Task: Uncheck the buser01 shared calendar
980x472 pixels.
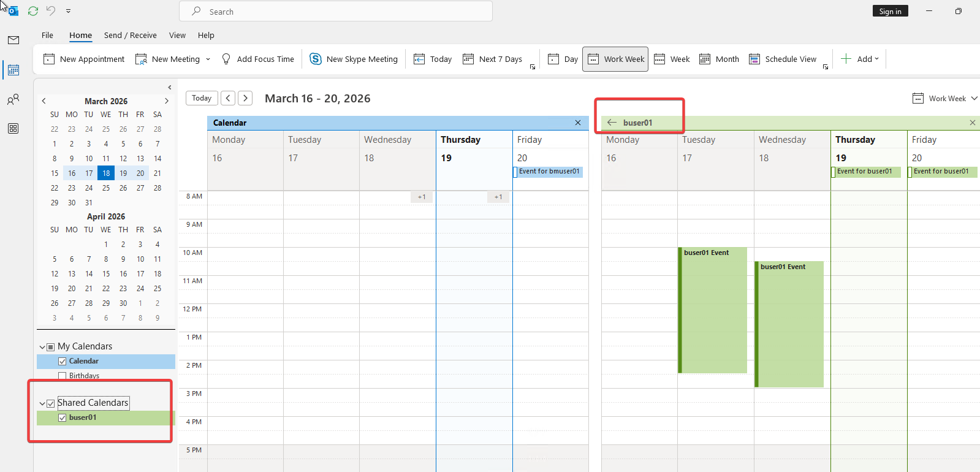Action: click(x=62, y=418)
